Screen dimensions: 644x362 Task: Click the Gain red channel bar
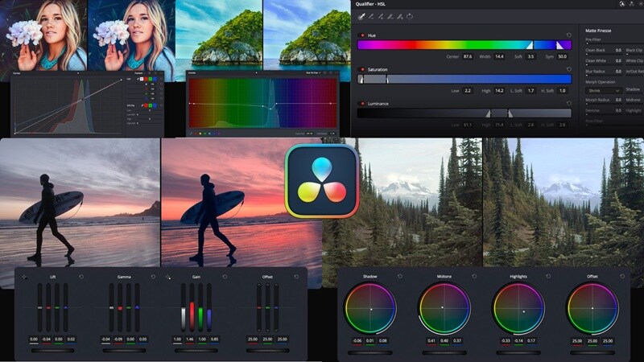(x=192, y=307)
